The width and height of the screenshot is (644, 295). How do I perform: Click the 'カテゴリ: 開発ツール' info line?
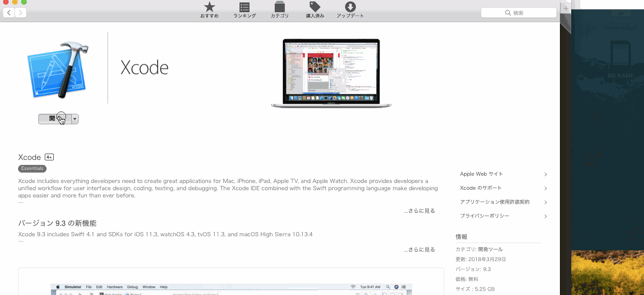(479, 249)
